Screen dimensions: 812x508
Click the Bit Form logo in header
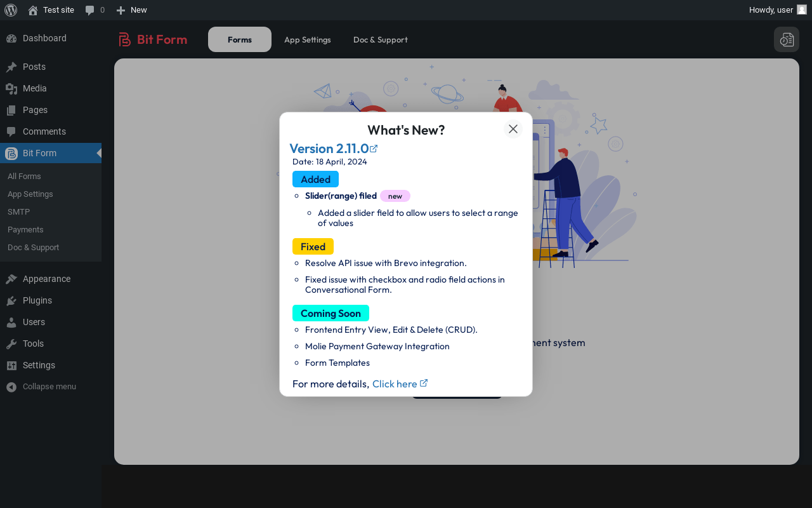(153, 39)
